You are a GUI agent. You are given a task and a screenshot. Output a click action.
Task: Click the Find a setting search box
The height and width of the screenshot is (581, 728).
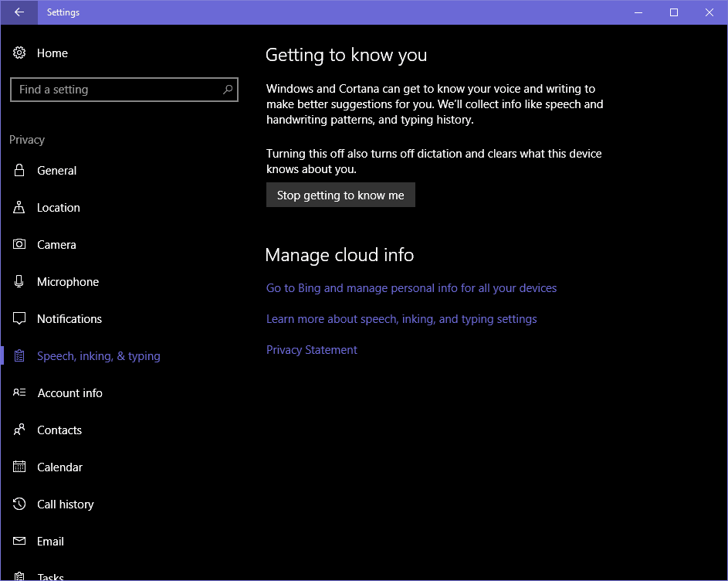point(116,90)
